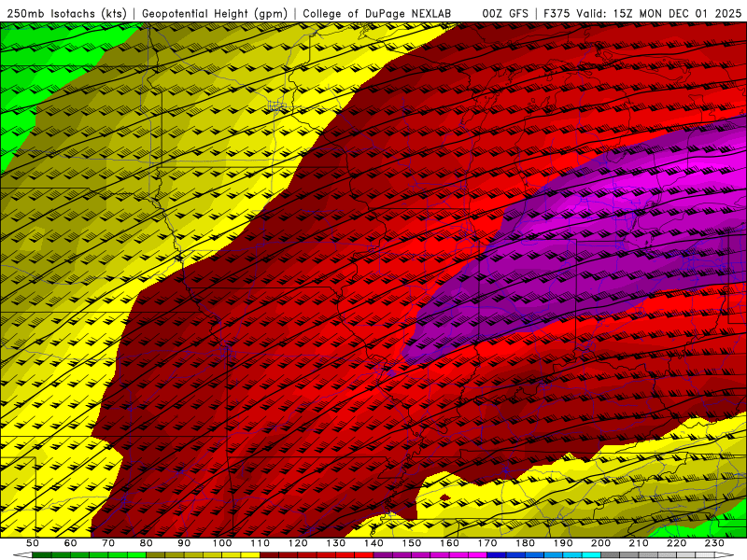Screen dimensions: 747x560
Task: Click the "230" color scale label
Action: coord(714,543)
